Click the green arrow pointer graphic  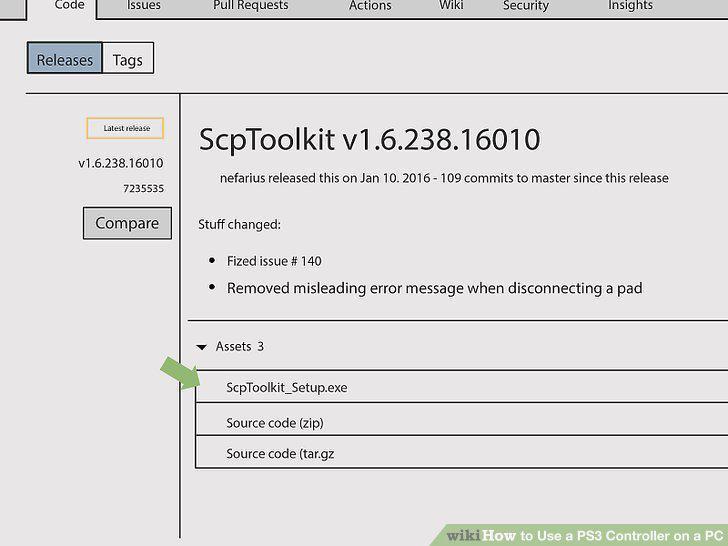click(181, 373)
